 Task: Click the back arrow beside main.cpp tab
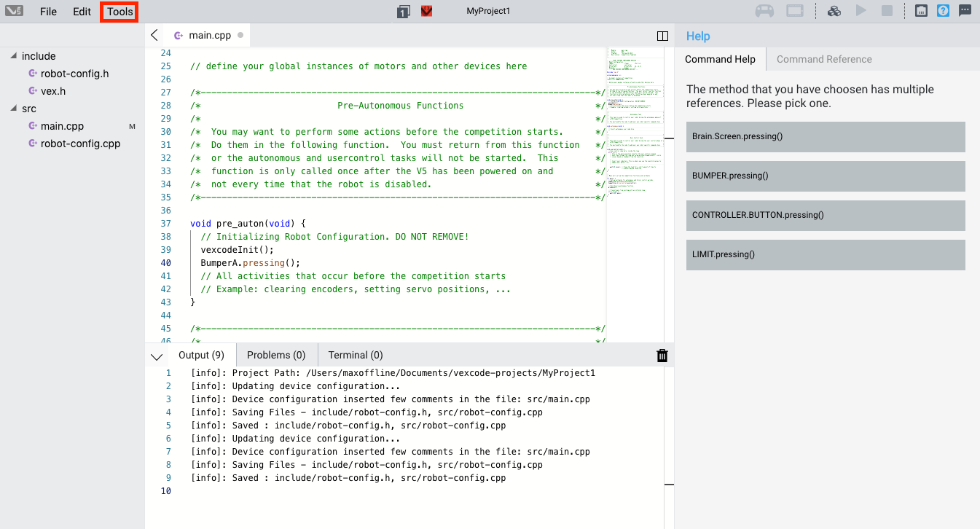tap(154, 34)
